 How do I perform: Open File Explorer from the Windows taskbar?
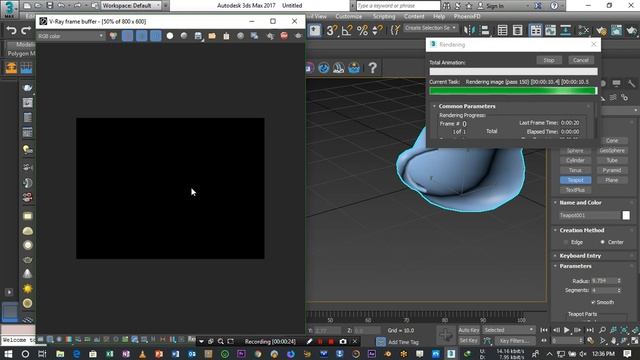(60, 354)
